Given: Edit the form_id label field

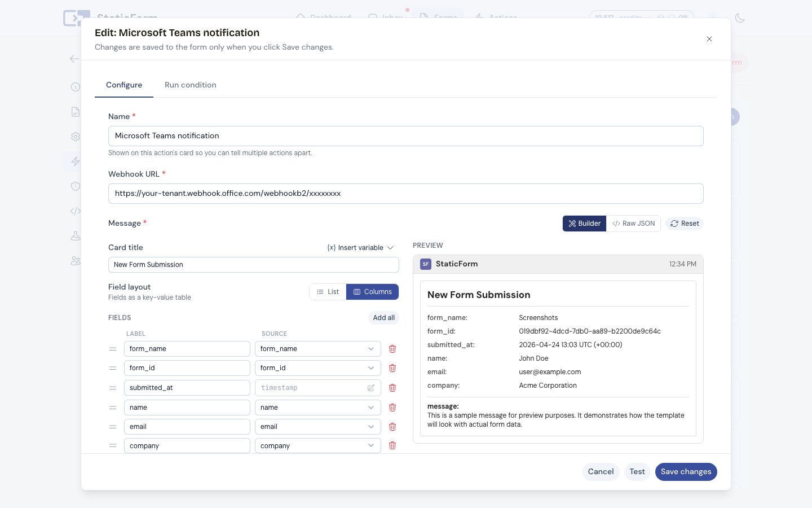Looking at the screenshot, I should pos(187,368).
